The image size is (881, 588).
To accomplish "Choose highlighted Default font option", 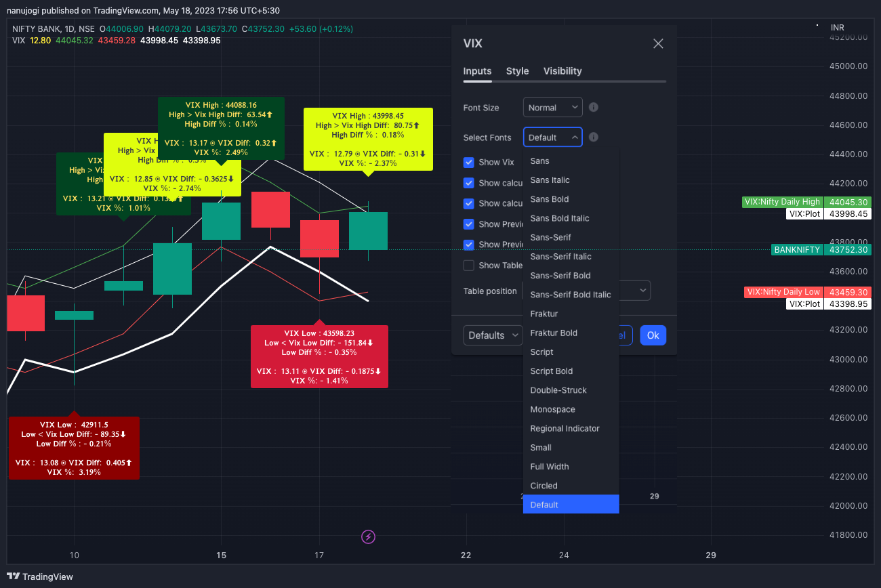I will 571,505.
